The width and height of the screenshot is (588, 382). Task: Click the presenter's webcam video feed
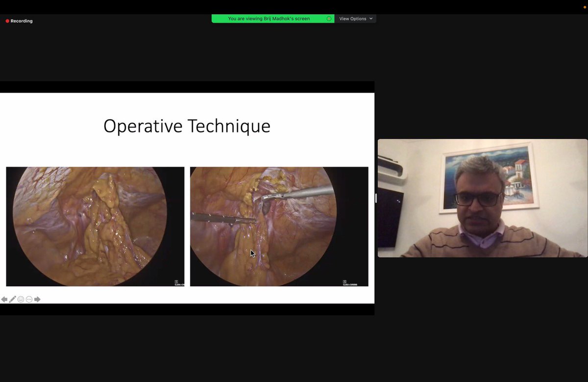coord(483,198)
